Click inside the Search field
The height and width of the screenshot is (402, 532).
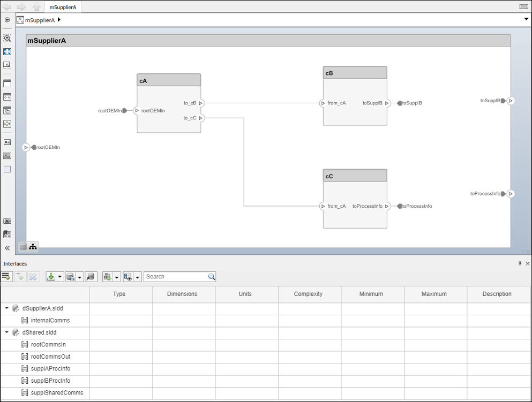tap(177, 277)
